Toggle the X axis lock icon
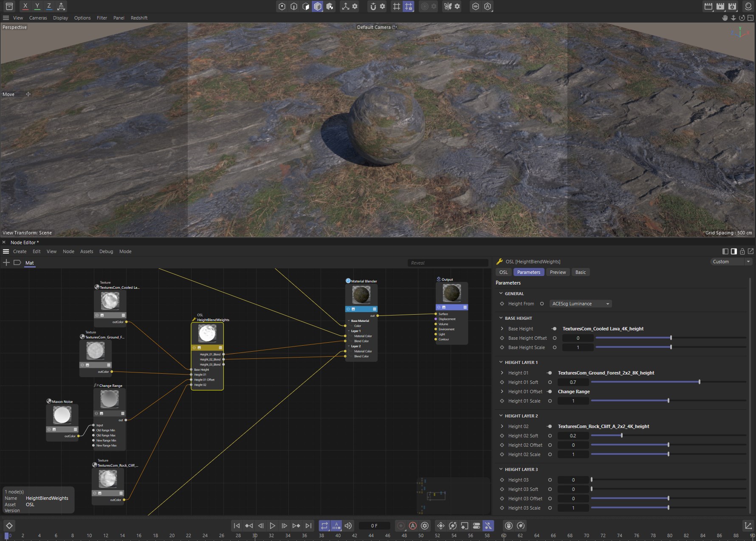 (25, 6)
